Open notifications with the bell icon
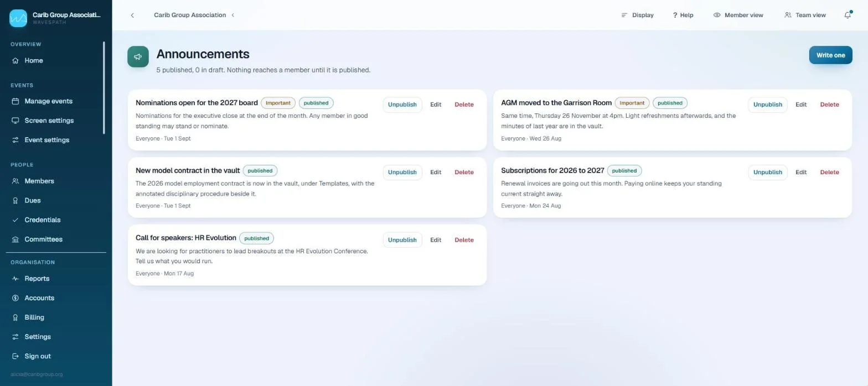This screenshot has width=868, height=386. pos(848,15)
